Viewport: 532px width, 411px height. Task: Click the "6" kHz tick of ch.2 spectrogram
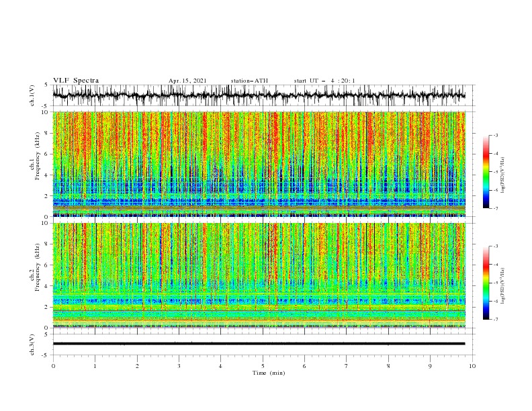click(47, 265)
